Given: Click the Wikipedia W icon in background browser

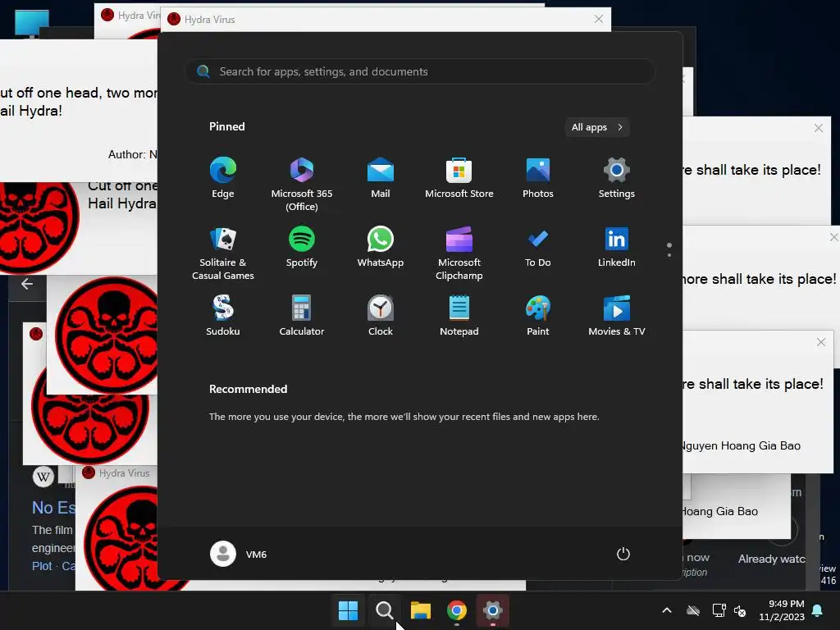Looking at the screenshot, I should tap(43, 477).
